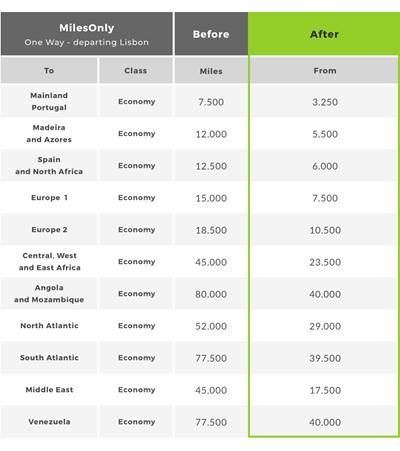This screenshot has height=451, width=400.
Task: Select the Central, West and East Africa cell
Action: (49, 261)
